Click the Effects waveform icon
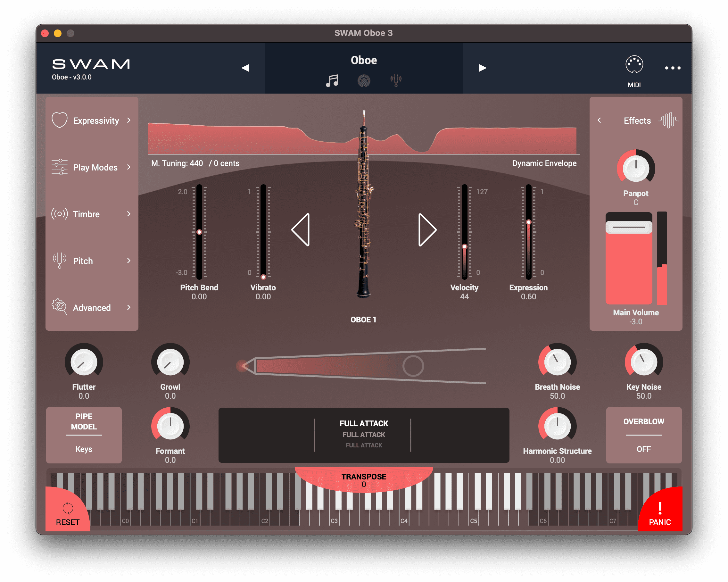Image resolution: width=728 pixels, height=582 pixels. (x=668, y=120)
